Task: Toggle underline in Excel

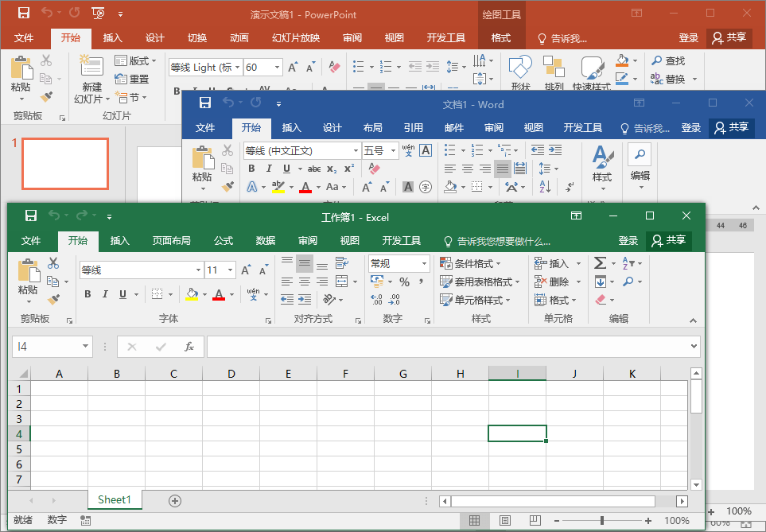Action: tap(122, 294)
